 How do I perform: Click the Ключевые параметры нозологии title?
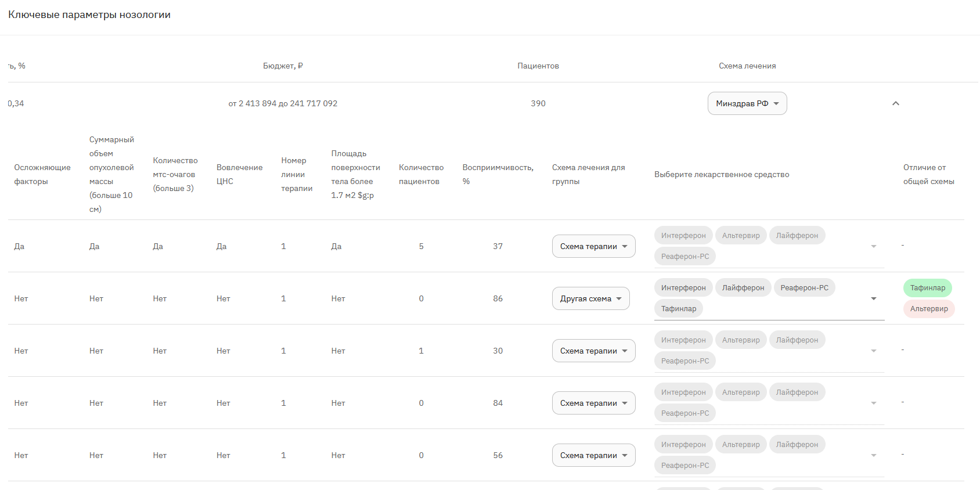(89, 15)
